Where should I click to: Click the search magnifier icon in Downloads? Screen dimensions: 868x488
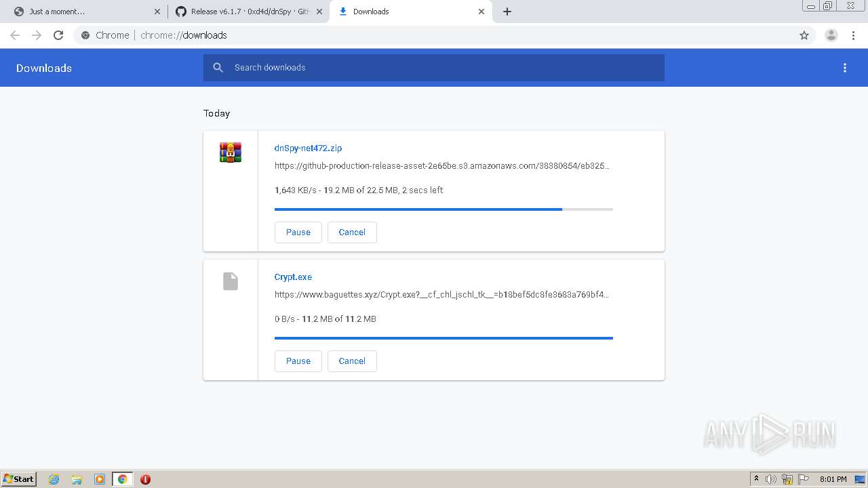(218, 68)
